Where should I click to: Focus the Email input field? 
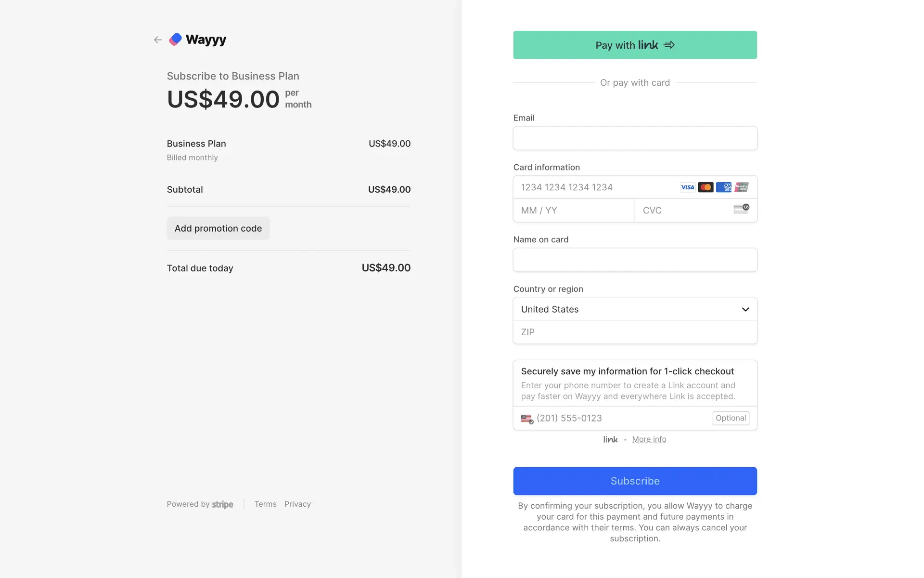[635, 138]
